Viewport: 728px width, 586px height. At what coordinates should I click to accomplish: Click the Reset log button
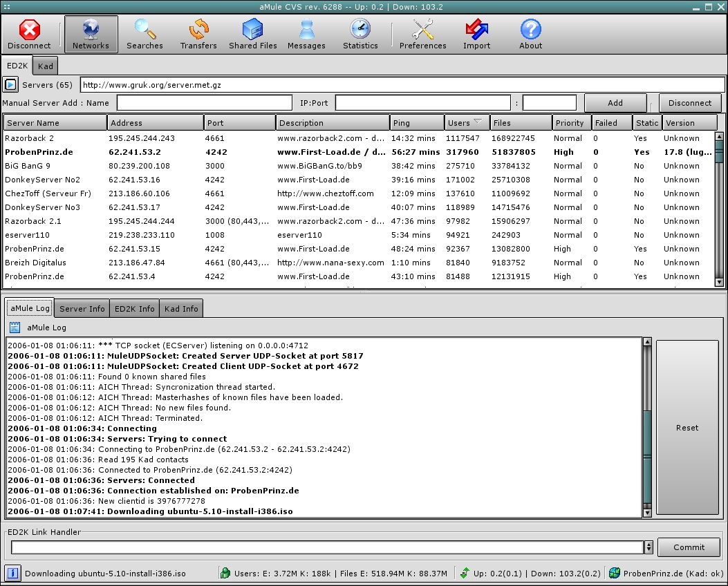point(687,428)
